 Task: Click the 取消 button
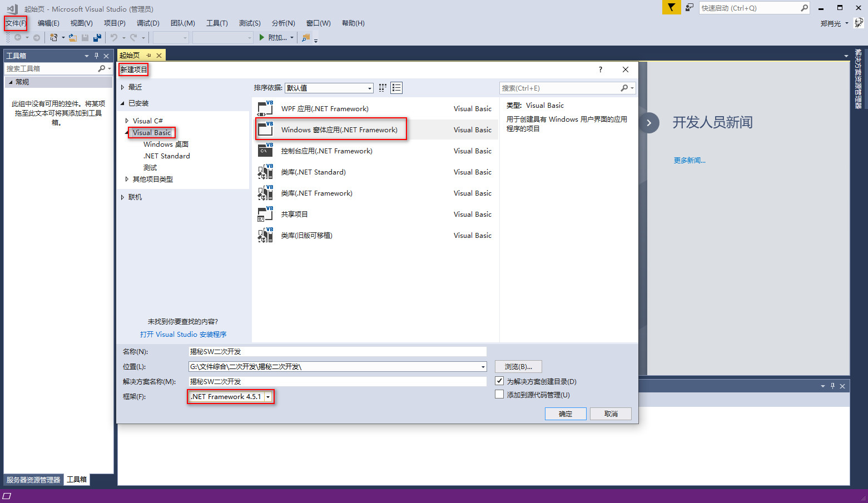(611, 414)
